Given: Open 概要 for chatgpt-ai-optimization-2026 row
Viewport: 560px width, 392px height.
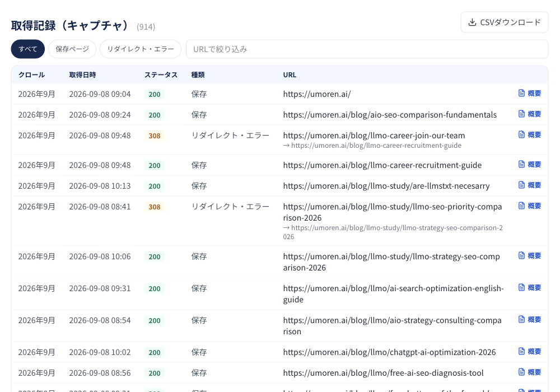Looking at the screenshot, I should (530, 351).
